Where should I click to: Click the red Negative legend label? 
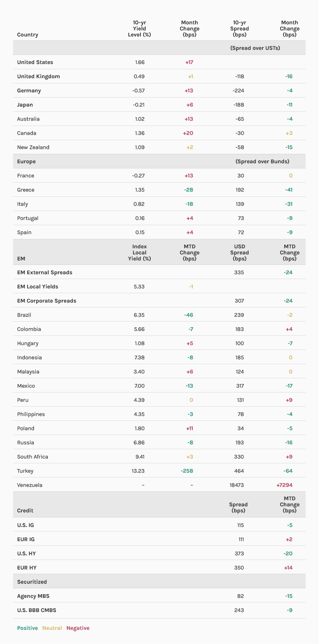78,628
